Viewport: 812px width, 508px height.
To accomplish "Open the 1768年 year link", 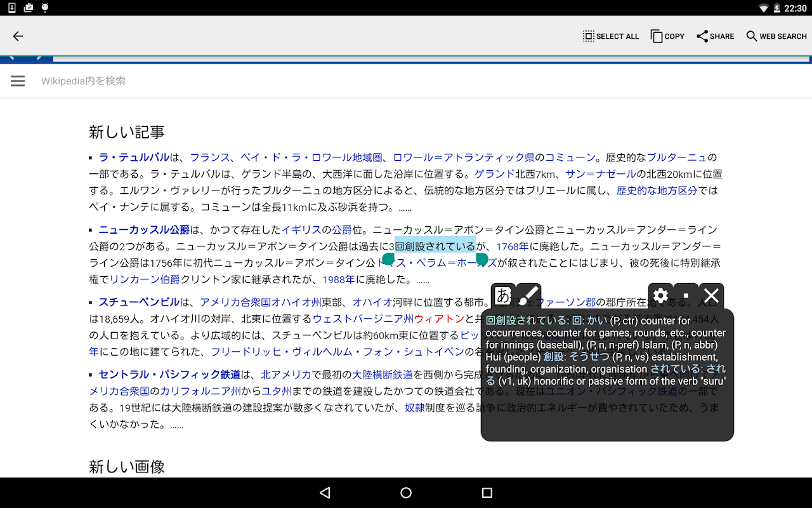I will [x=512, y=246].
